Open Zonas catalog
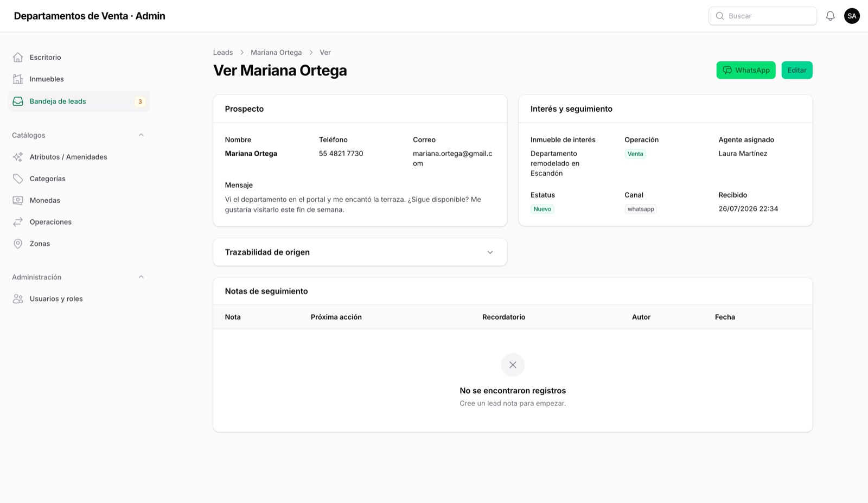Screen dimensions: 868x503 click(79, 244)
